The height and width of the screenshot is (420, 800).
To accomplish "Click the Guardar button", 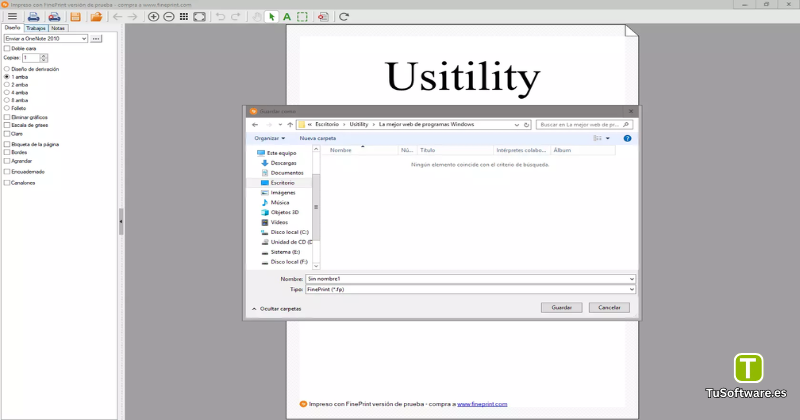I will click(561, 308).
